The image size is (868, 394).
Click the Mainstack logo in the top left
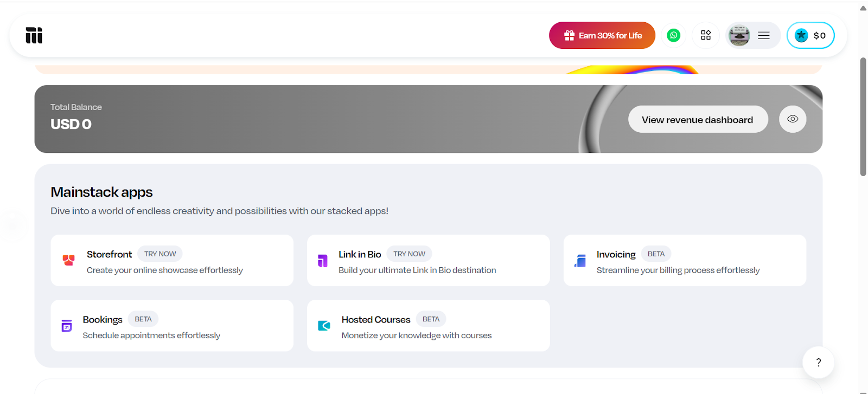click(x=34, y=35)
